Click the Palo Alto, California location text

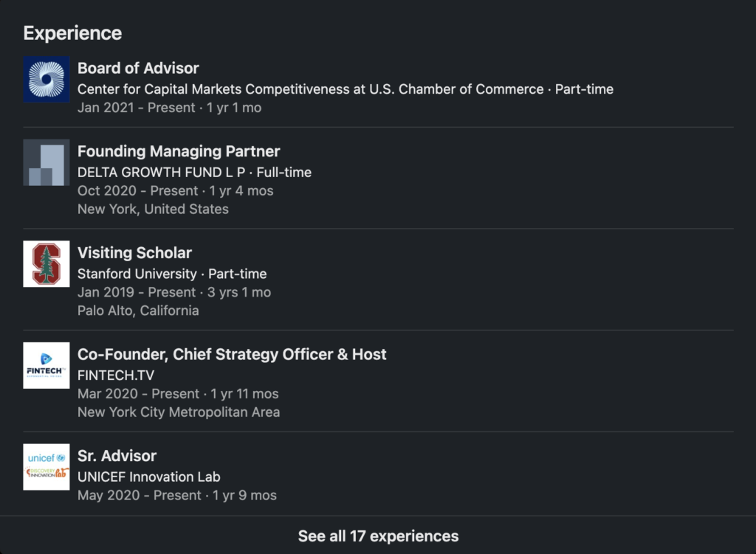tap(138, 311)
